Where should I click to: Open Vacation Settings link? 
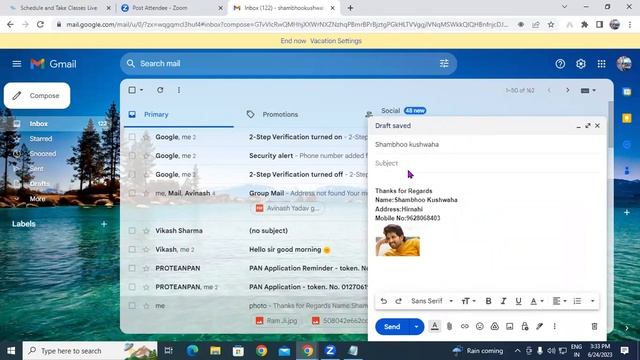coord(336,41)
